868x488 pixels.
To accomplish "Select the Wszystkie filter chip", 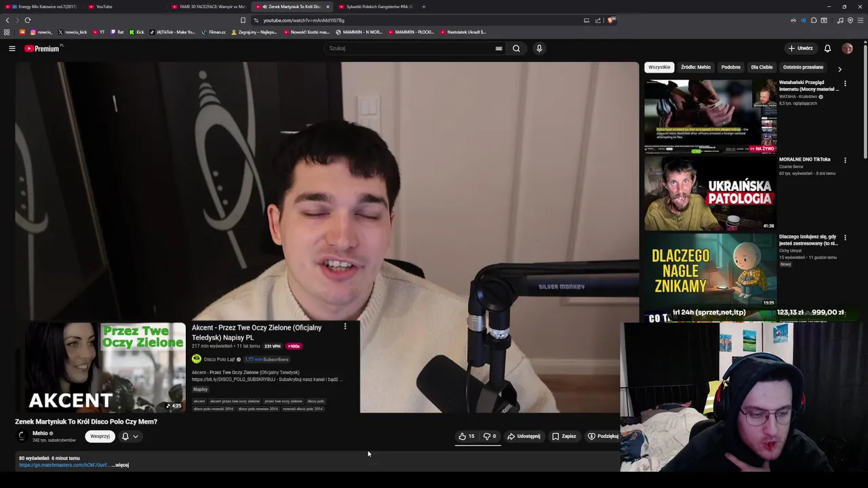I will click(659, 67).
